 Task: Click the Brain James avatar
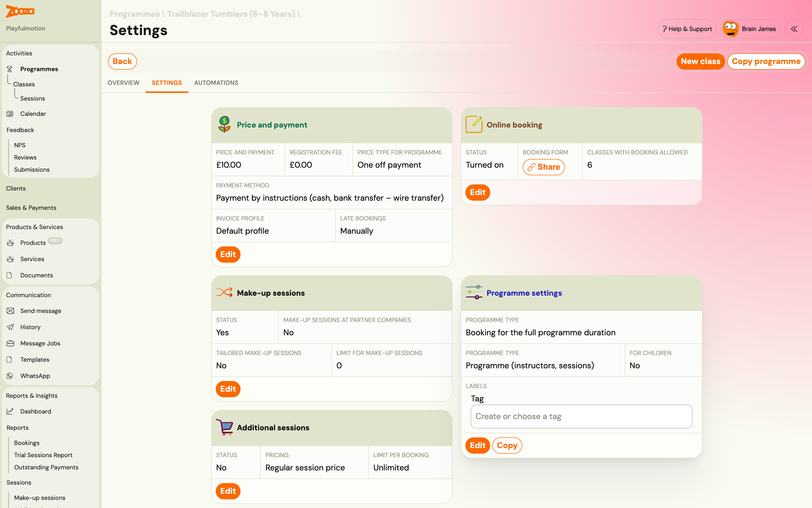(731, 29)
